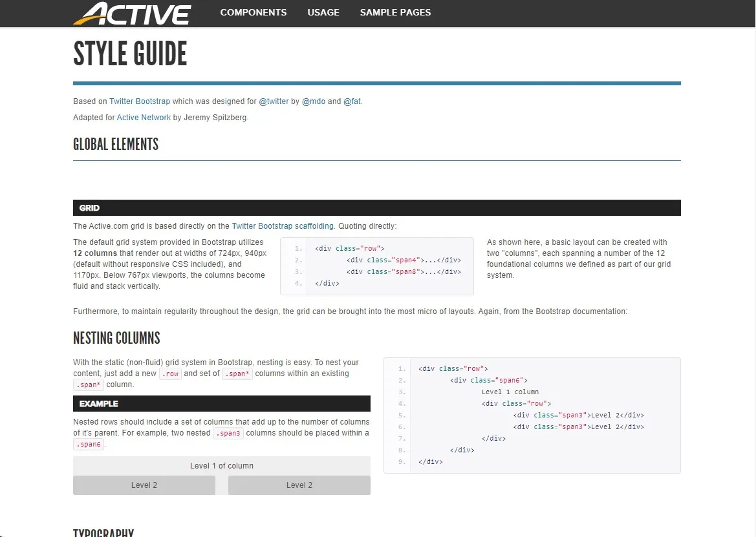
Task: Click the left Level 2 column box
Action: click(144, 485)
